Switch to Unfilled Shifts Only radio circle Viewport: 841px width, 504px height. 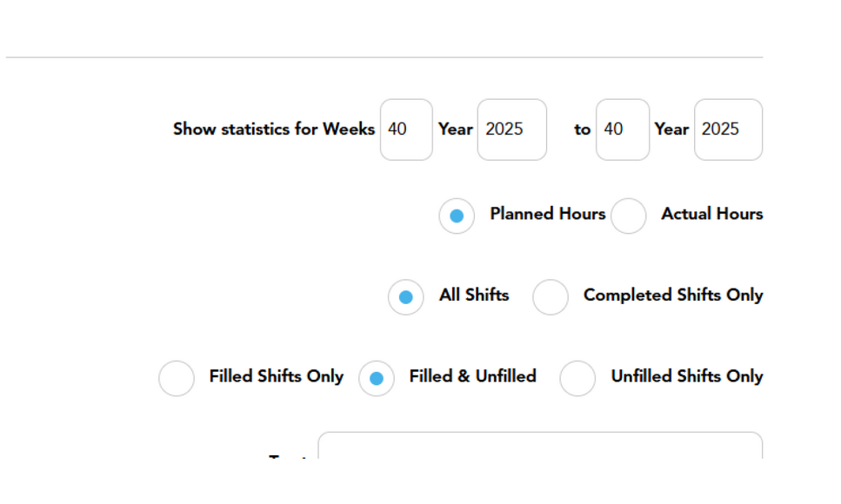(577, 379)
